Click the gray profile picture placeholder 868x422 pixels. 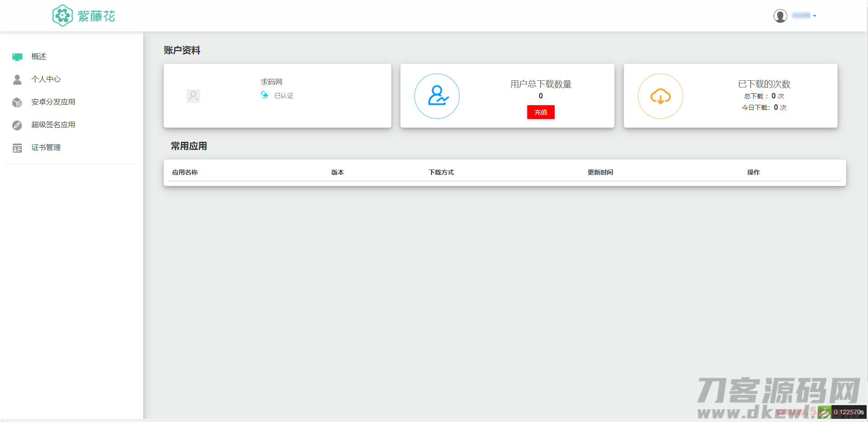point(193,96)
